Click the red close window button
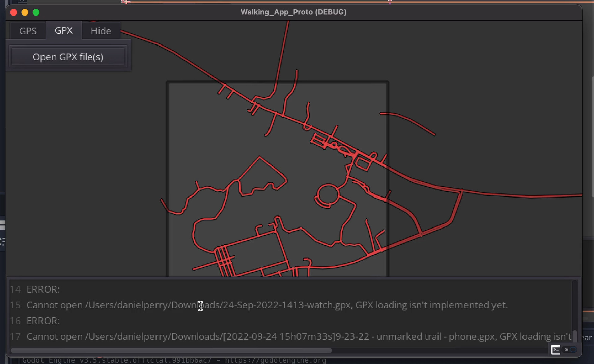Viewport: 594px width, 364px height. [13, 12]
